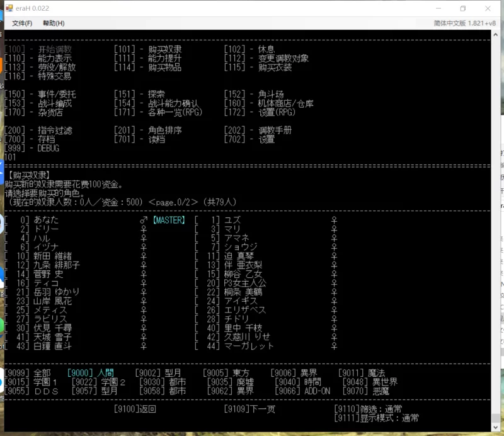Filter by [9015] 学園1 category
Viewport: 504px width, 436px height.
(31, 382)
